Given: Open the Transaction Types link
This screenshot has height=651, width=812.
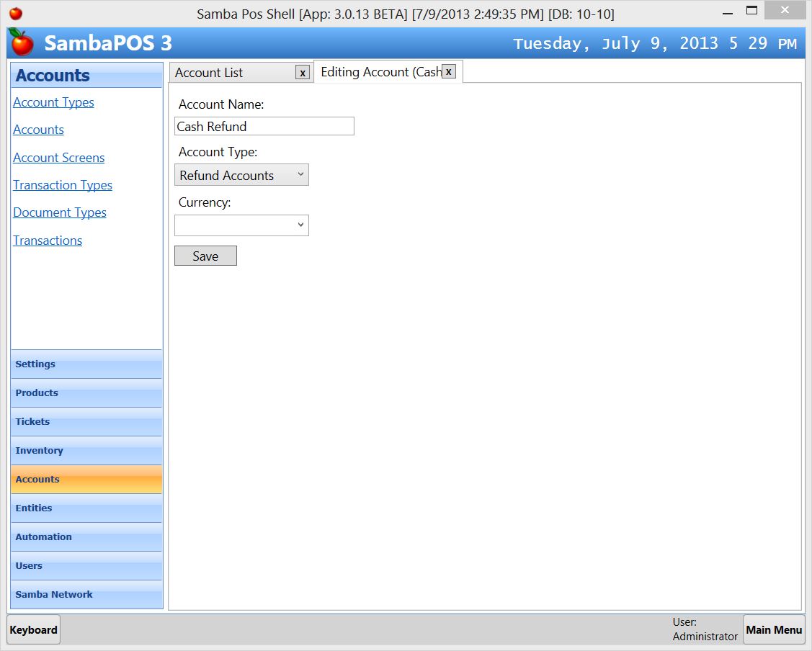Looking at the screenshot, I should click(x=63, y=185).
